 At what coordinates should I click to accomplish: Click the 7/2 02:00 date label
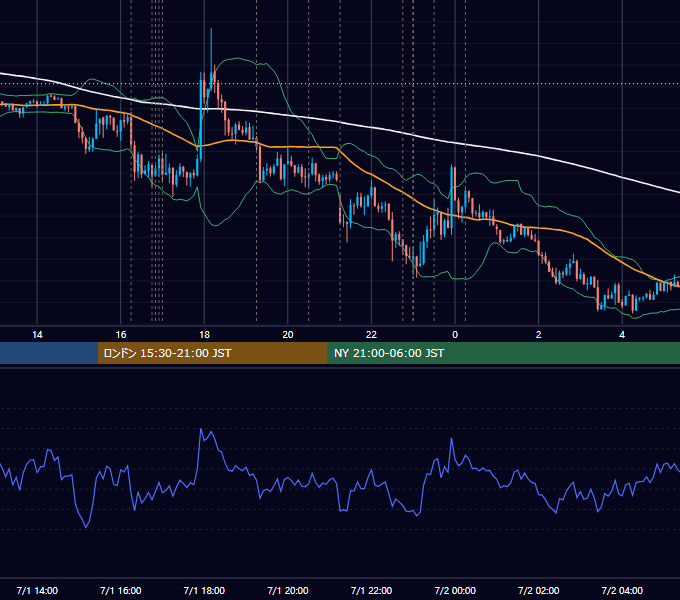(539, 590)
